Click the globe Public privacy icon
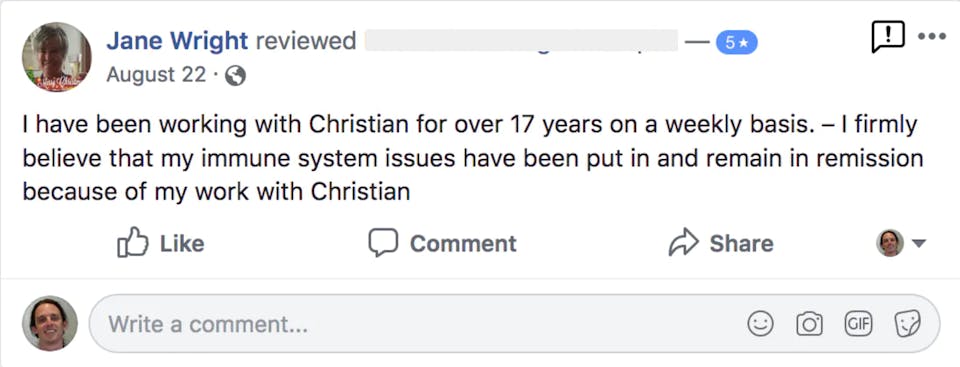Image resolution: width=960 pixels, height=367 pixels. (236, 76)
